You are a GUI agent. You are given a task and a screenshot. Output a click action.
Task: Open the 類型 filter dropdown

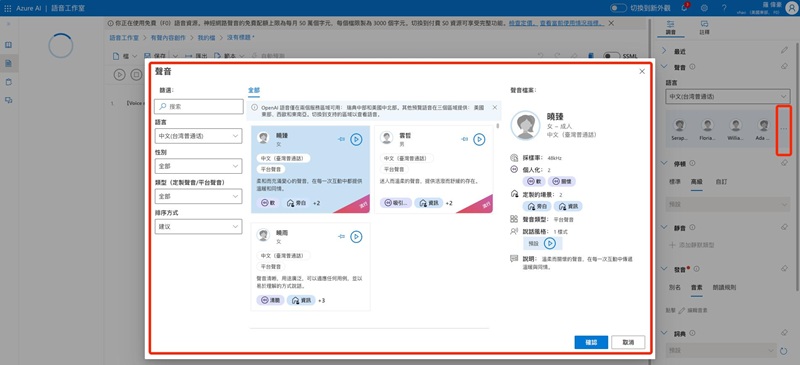[198, 196]
